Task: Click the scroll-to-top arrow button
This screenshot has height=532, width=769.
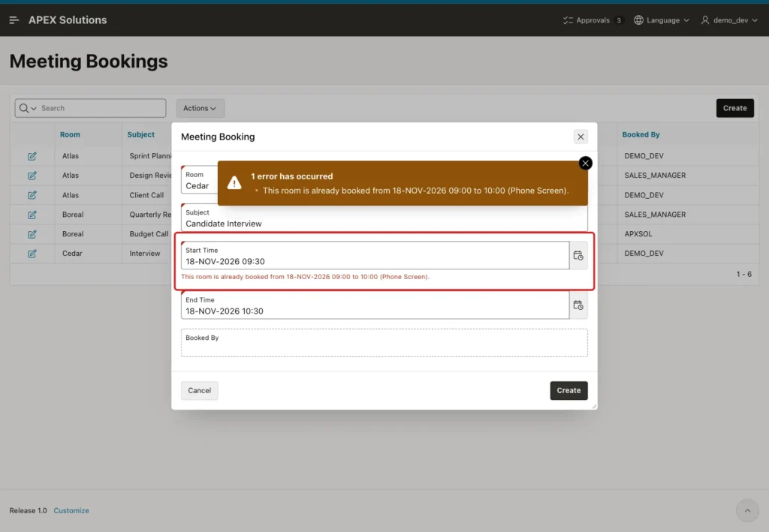Action: [x=747, y=510]
